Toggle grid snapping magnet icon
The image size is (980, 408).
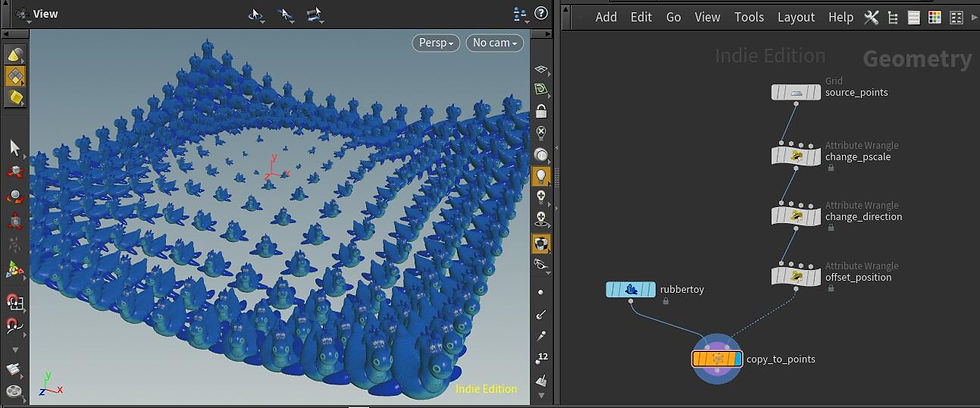coord(15,302)
